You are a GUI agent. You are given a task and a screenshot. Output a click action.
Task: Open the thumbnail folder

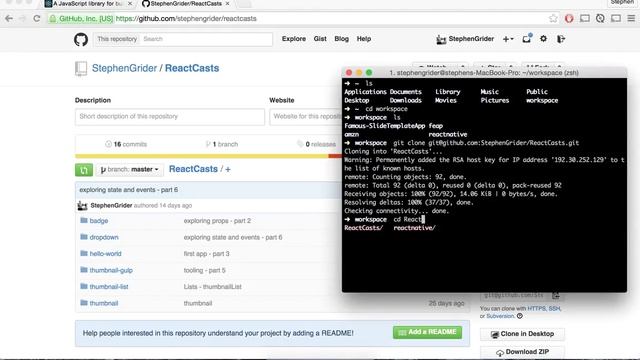point(104,303)
